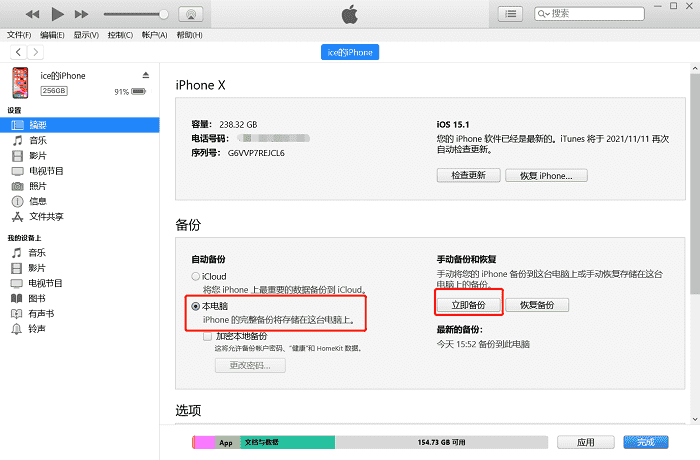Select 文件共享 in the sidebar
700x460 pixels.
[x=79, y=216]
